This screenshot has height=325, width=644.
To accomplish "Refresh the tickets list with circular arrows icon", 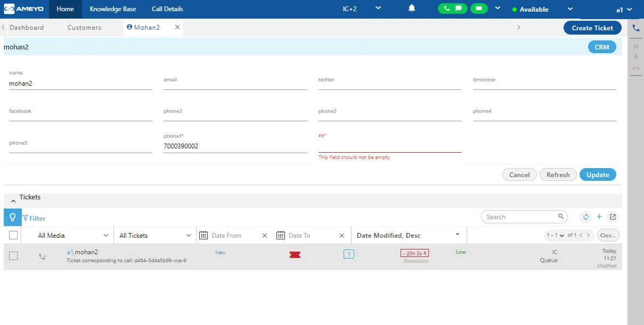I will click(585, 217).
